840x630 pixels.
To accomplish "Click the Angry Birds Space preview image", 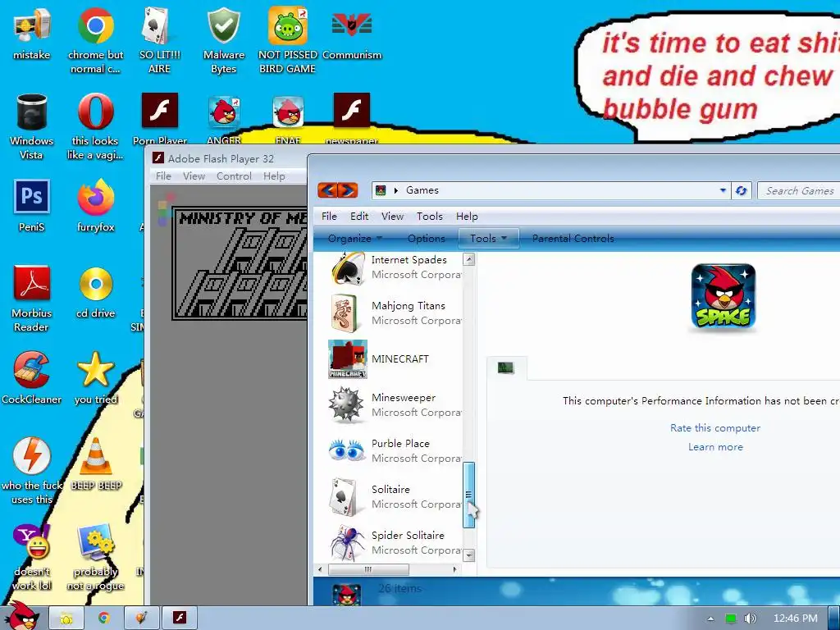I will point(724,296).
